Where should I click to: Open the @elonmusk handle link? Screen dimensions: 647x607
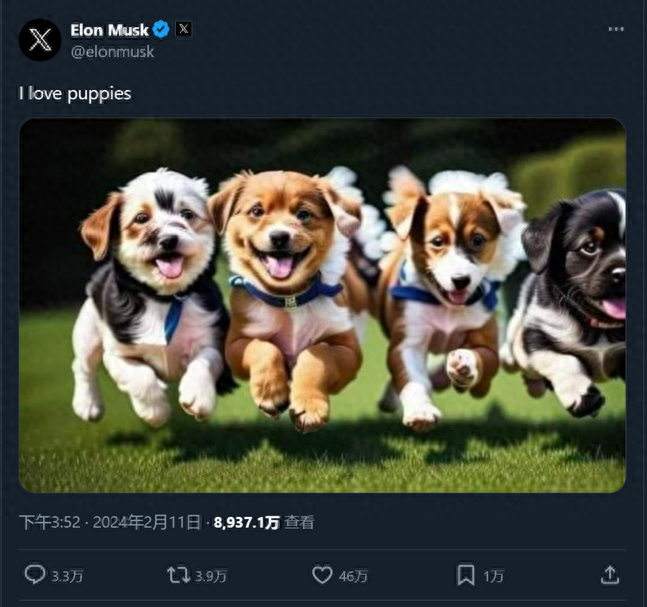[113, 51]
